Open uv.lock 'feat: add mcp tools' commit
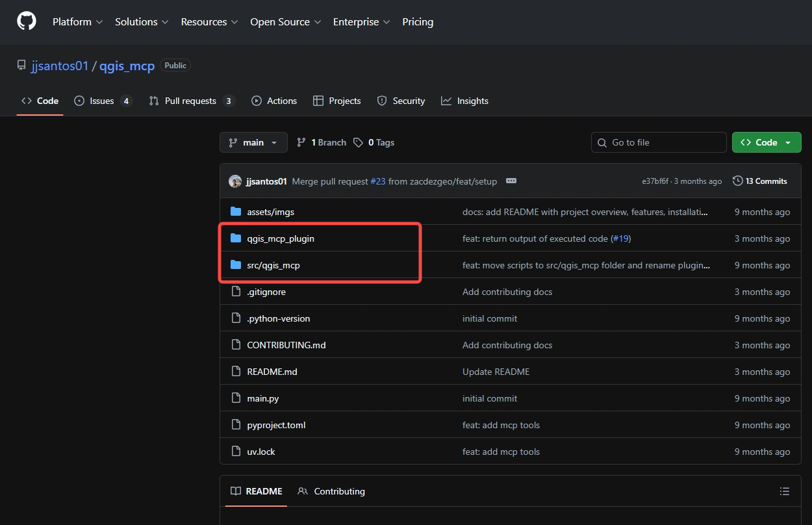Screen dimensions: 812x525 coord(501,452)
